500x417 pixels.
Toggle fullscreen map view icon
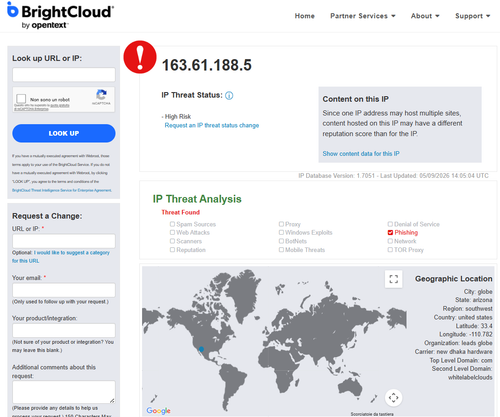[x=394, y=279]
